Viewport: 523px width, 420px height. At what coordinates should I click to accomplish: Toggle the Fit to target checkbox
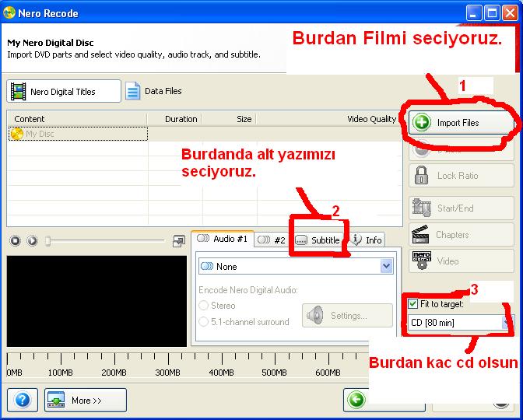(x=413, y=303)
